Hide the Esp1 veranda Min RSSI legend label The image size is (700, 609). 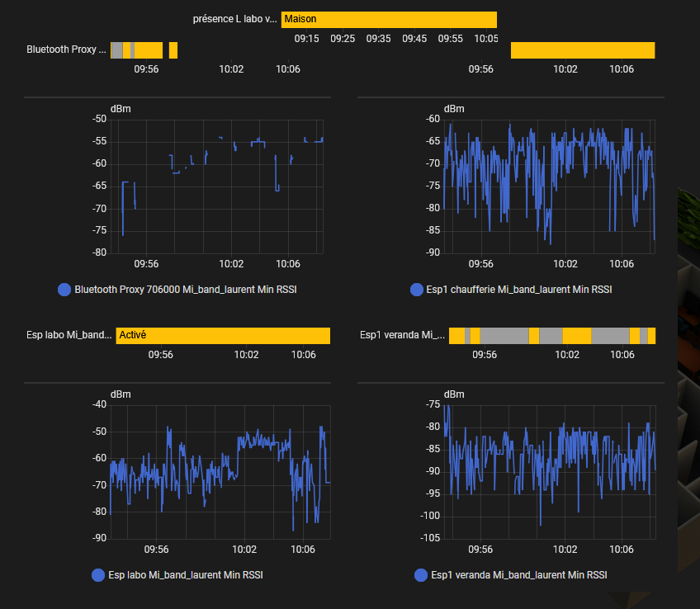(x=519, y=575)
